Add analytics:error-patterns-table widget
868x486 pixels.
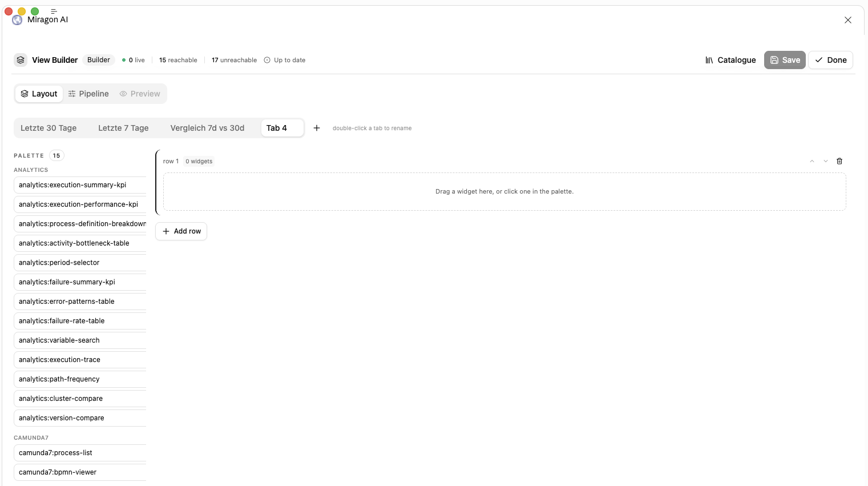click(x=80, y=302)
